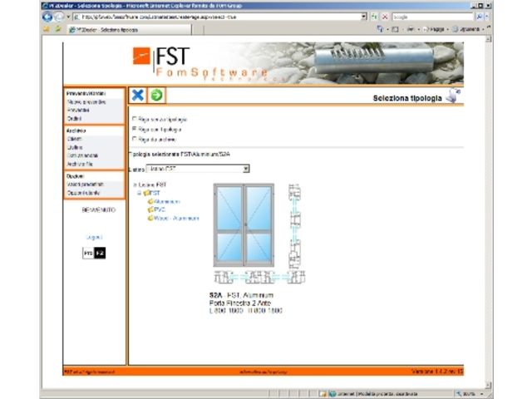Select the first Riga option radio button

(x=135, y=120)
